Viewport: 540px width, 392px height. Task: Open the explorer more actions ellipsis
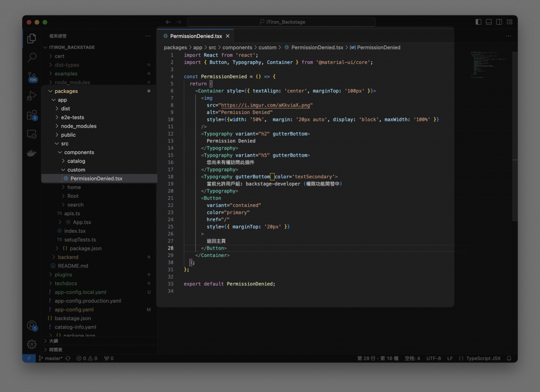[x=148, y=36]
